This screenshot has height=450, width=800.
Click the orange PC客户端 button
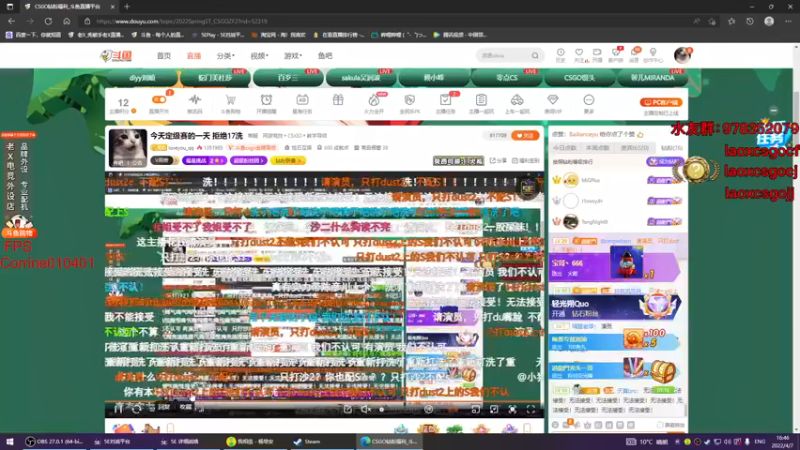[x=661, y=102]
